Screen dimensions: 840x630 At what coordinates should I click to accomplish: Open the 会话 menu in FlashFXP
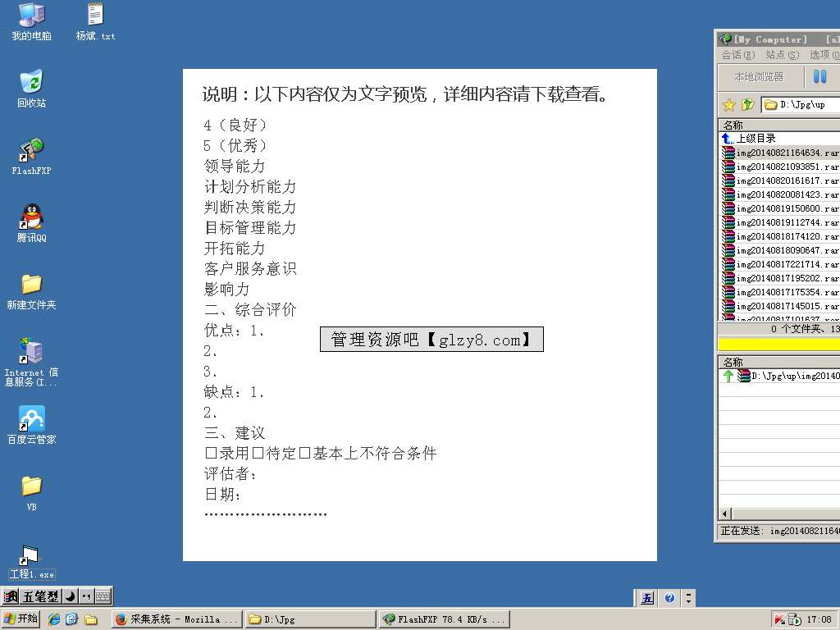point(738,55)
